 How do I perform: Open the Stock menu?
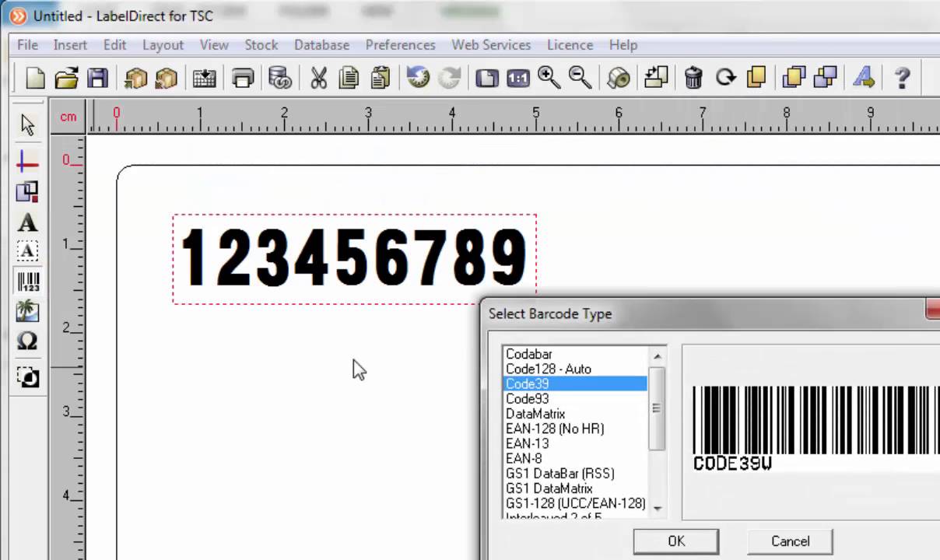(x=261, y=45)
